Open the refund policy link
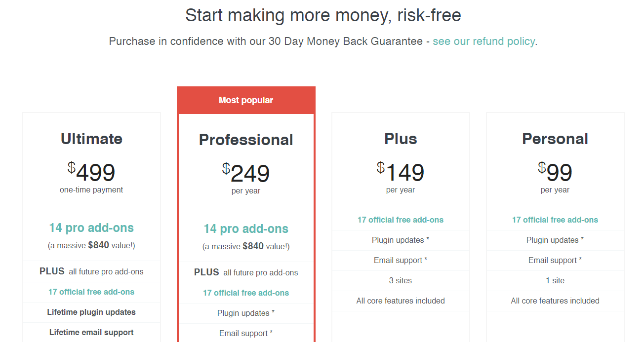The image size is (644, 342). 483,41
